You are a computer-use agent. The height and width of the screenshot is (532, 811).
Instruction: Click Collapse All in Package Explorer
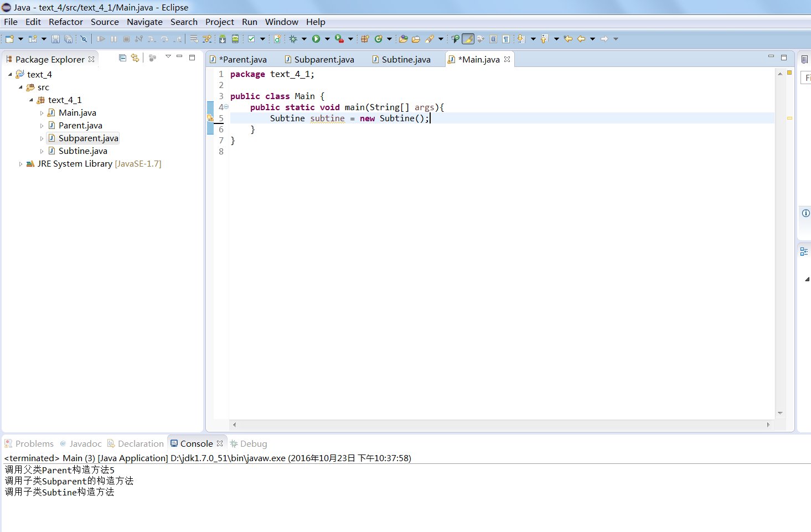coord(123,58)
